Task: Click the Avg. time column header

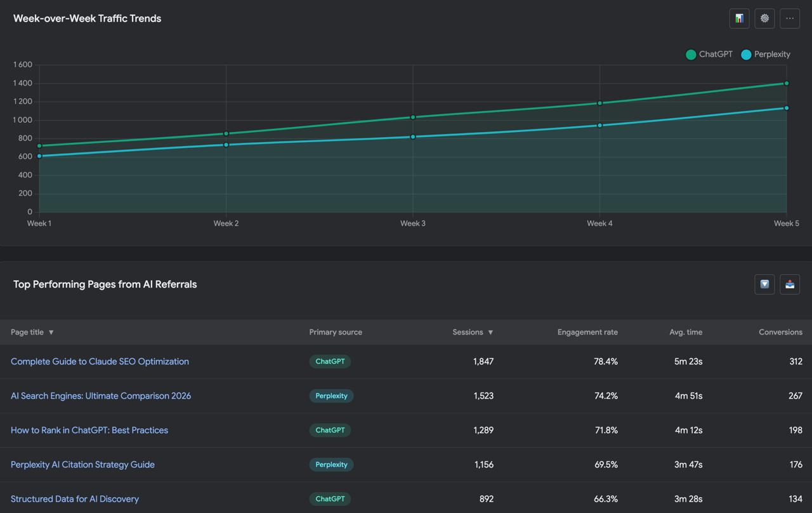Action: (686, 332)
